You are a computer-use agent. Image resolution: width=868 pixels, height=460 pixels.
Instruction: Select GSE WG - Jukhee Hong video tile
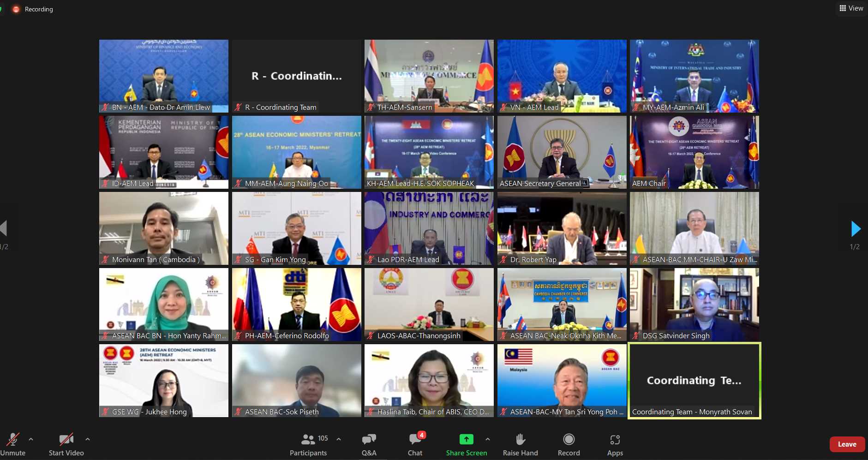tap(164, 381)
